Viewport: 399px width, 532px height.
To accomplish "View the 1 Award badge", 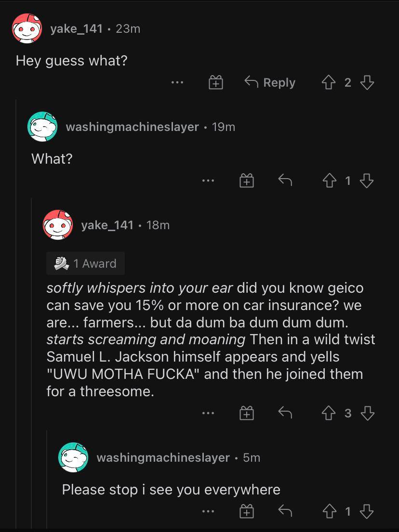I will tap(86, 263).
